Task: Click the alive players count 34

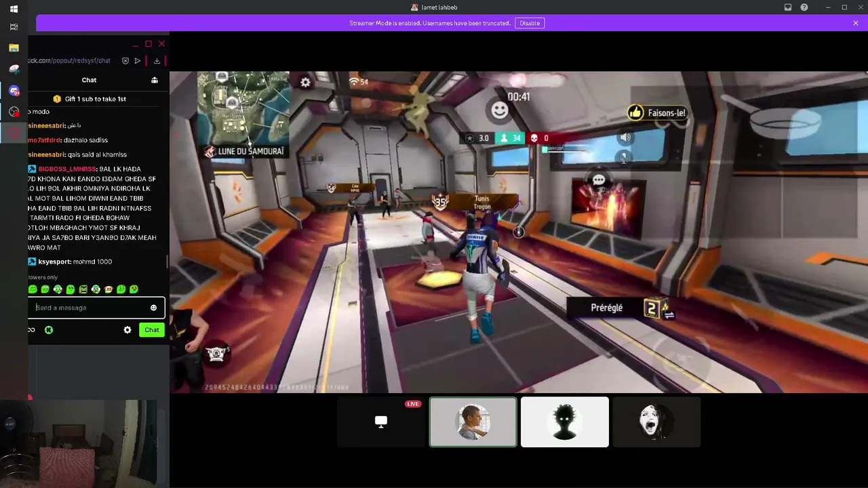Action: [510, 138]
